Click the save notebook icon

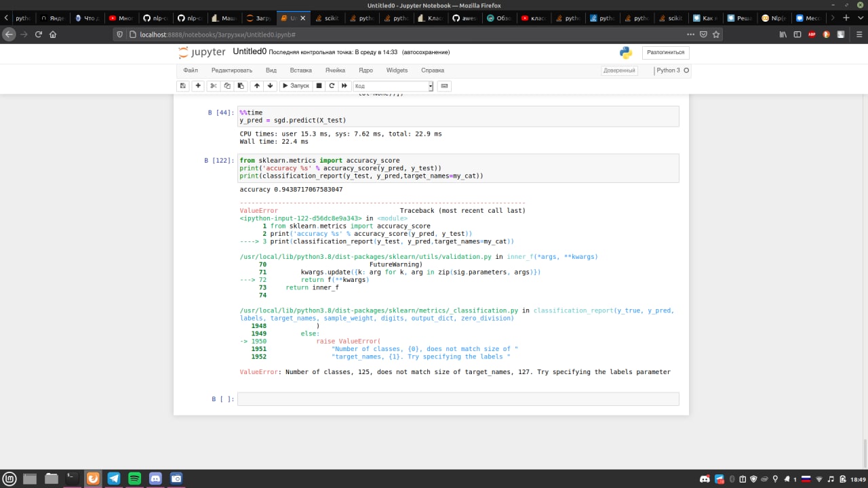coord(182,86)
